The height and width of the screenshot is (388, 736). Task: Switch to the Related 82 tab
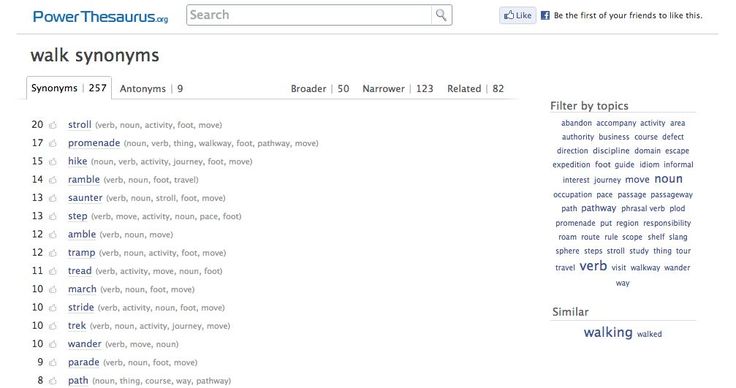475,89
